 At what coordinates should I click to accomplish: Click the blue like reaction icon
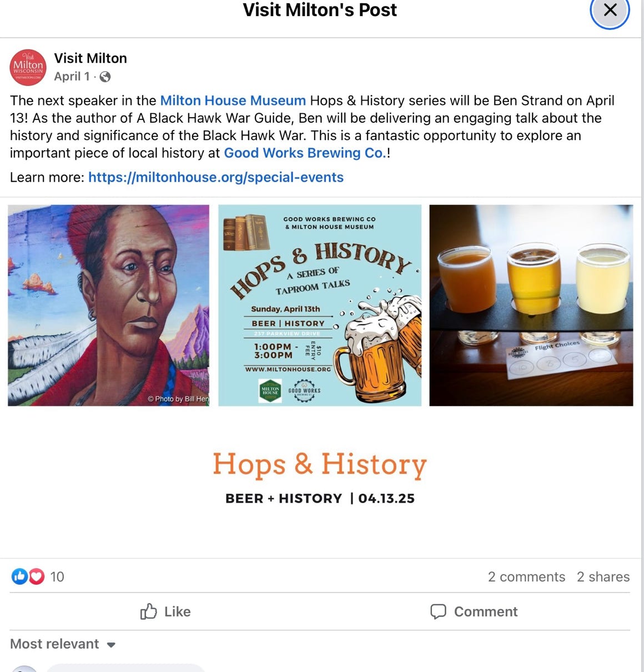[x=19, y=576]
